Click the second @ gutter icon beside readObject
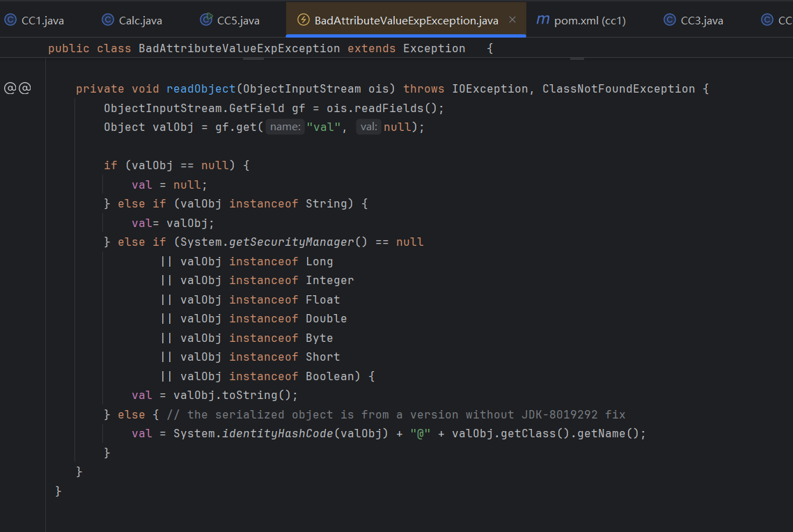This screenshot has height=532, width=793. pyautogui.click(x=25, y=88)
